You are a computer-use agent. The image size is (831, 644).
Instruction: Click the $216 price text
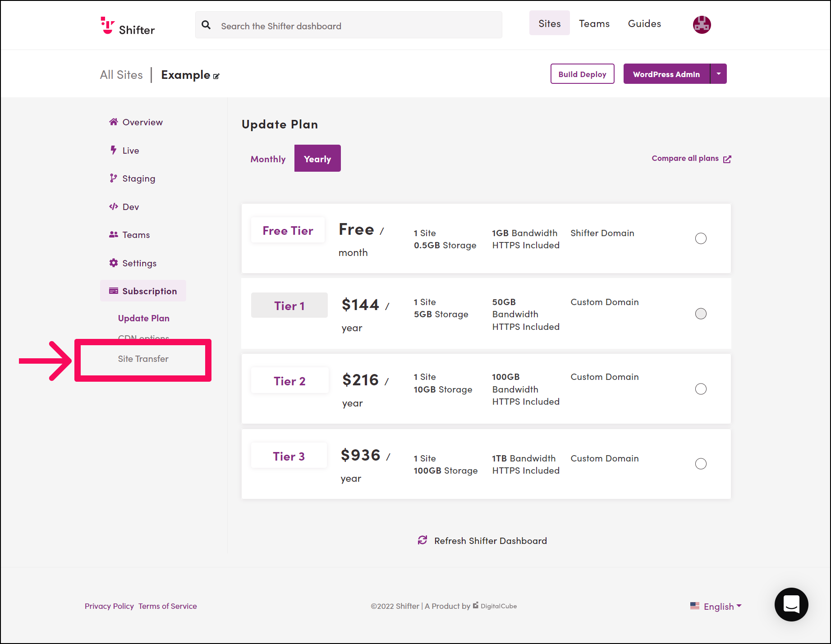360,380
